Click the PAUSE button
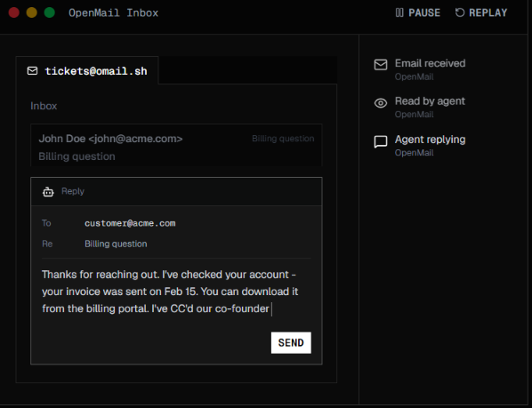The image size is (532, 408). (417, 12)
